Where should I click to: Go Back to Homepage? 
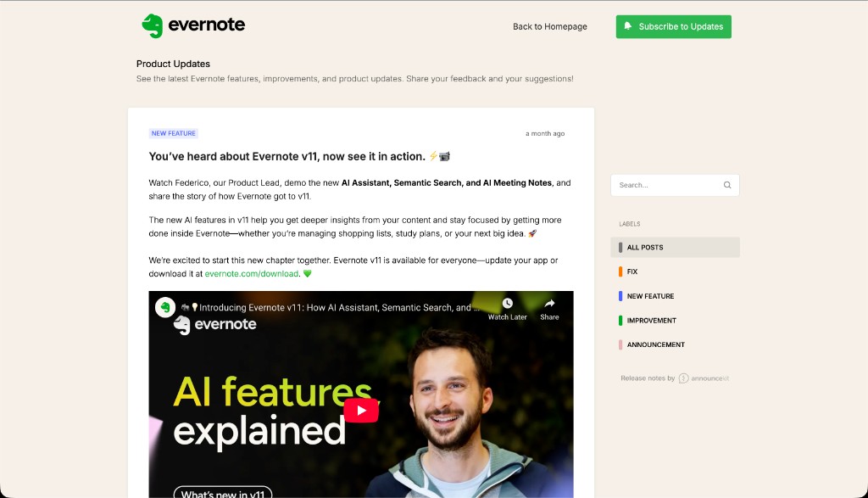coord(549,26)
